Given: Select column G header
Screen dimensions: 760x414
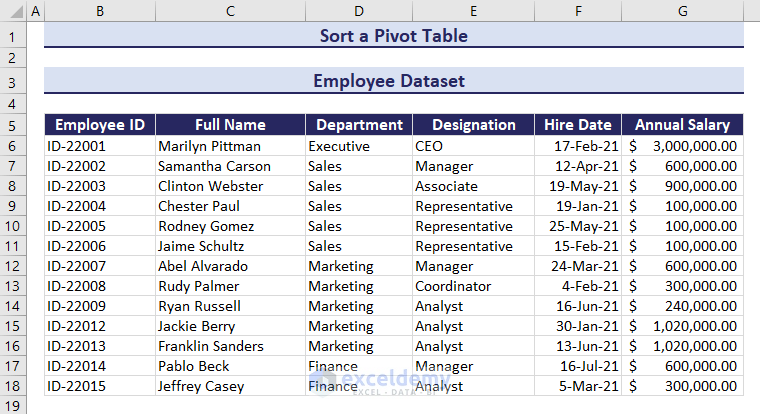Looking at the screenshot, I should tap(682, 11).
